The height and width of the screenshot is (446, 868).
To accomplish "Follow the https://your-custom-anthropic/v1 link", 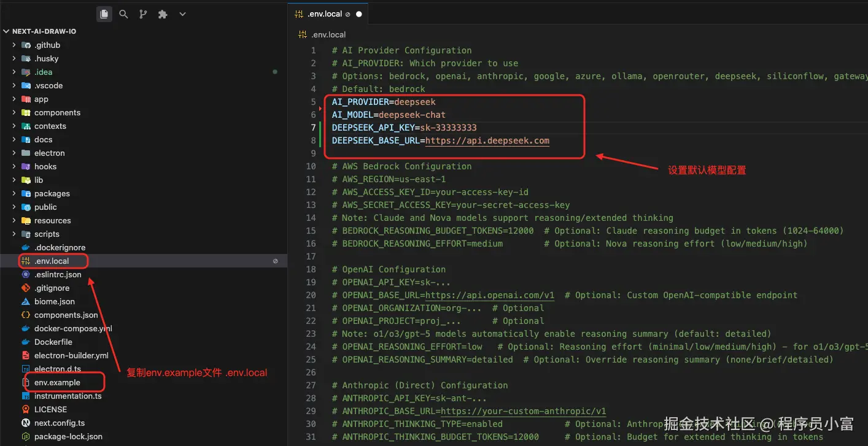I will click(x=523, y=411).
